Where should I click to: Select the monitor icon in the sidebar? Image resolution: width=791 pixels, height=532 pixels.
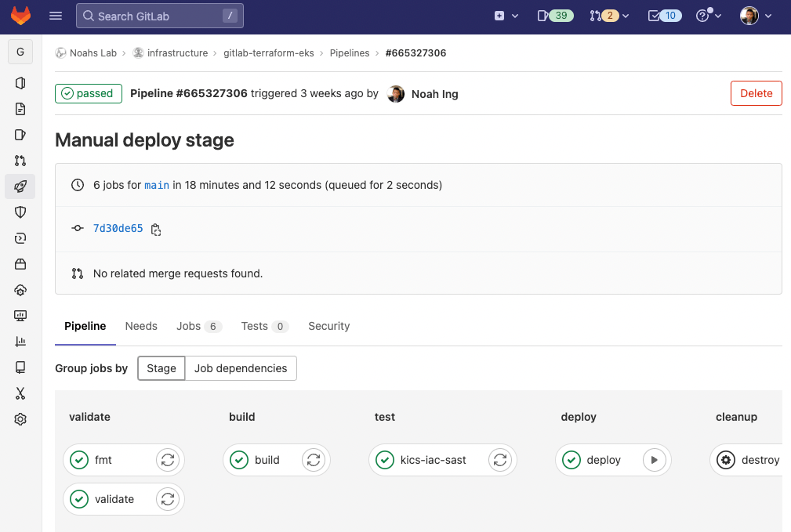(20, 316)
